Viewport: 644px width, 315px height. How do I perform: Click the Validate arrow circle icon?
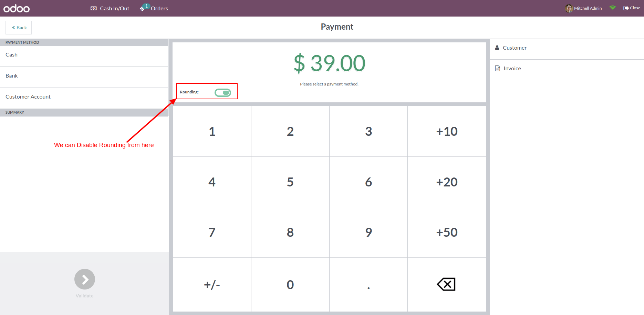pyautogui.click(x=85, y=279)
